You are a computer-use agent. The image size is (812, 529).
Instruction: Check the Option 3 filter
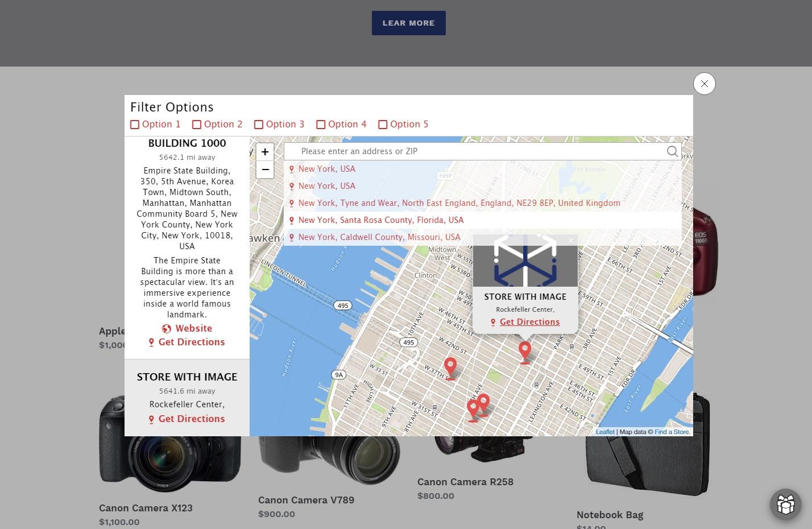point(259,125)
